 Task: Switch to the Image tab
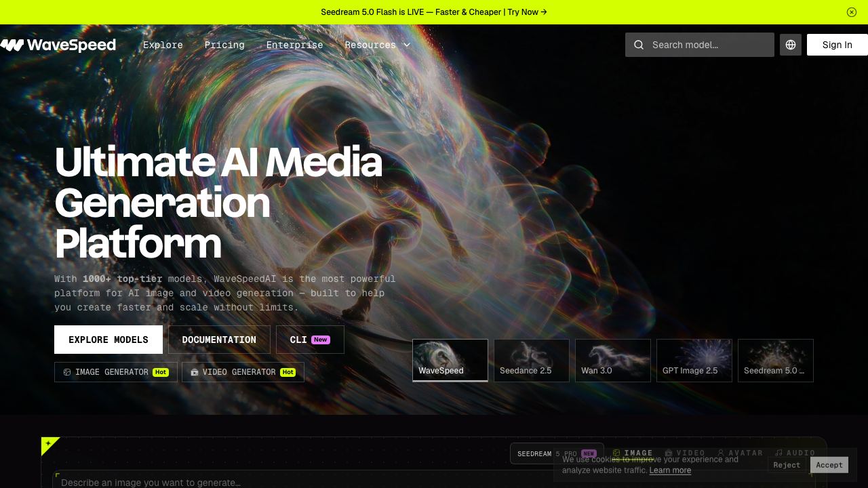point(633,453)
